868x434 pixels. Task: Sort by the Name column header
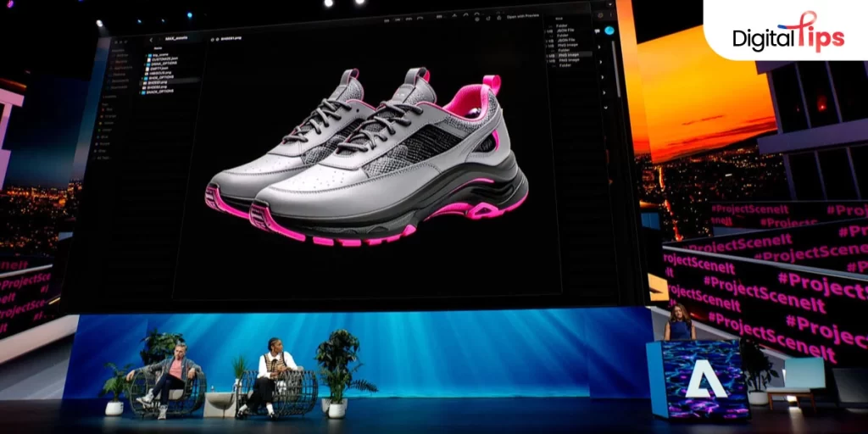pos(158,48)
